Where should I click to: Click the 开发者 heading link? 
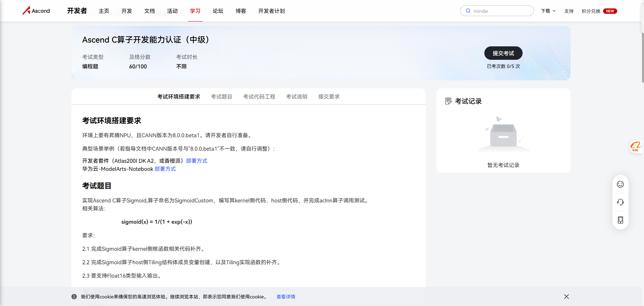[77, 11]
